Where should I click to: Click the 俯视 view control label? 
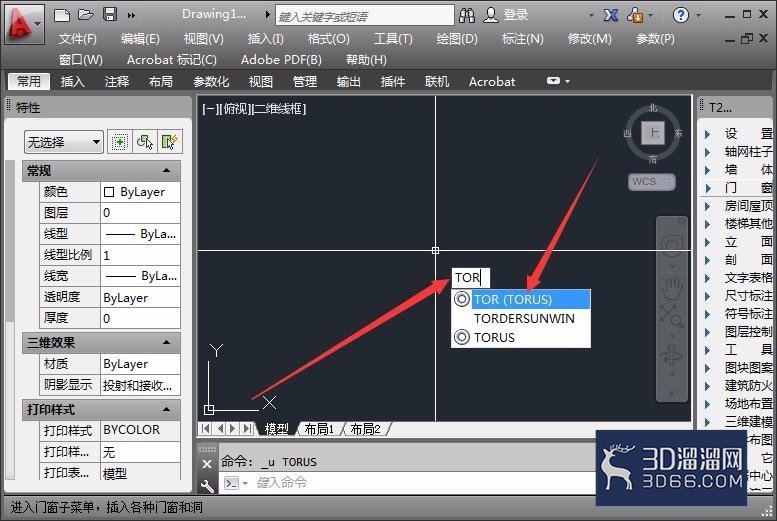click(x=236, y=109)
